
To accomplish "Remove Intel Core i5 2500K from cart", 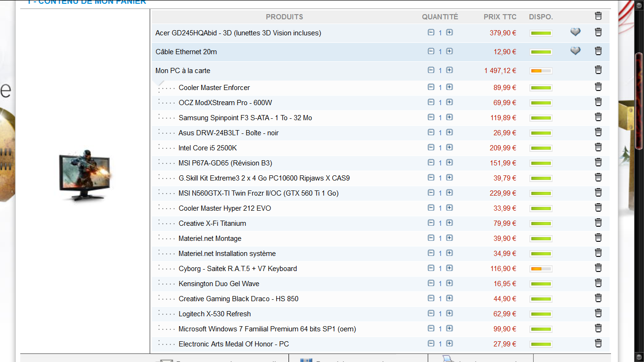I will pyautogui.click(x=598, y=147).
